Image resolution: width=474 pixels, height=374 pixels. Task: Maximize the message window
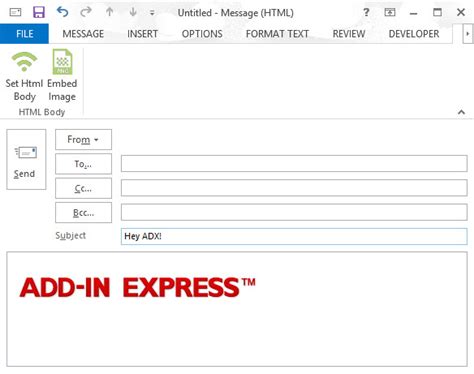coord(437,12)
